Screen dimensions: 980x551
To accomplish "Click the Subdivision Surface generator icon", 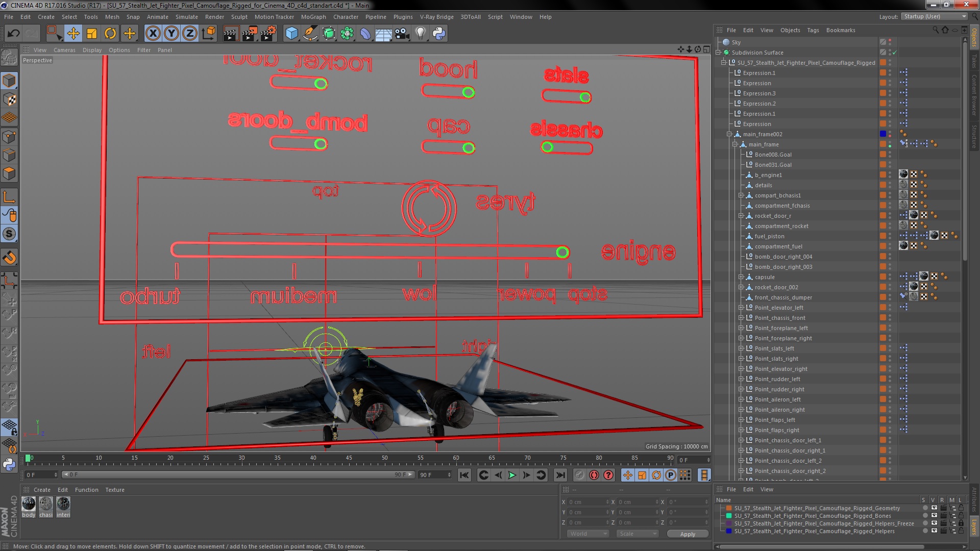I will pyautogui.click(x=329, y=34).
